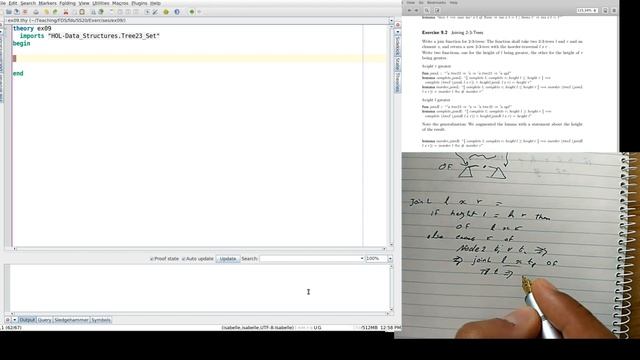Find next match via toolbar icon
The image size is (640, 360).
coord(101,12)
